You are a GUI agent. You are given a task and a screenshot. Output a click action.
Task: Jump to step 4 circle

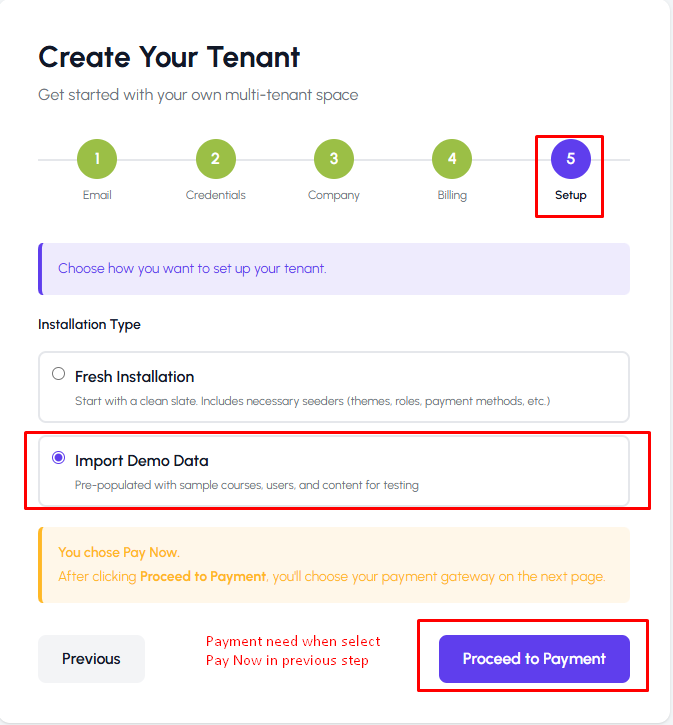pos(452,159)
